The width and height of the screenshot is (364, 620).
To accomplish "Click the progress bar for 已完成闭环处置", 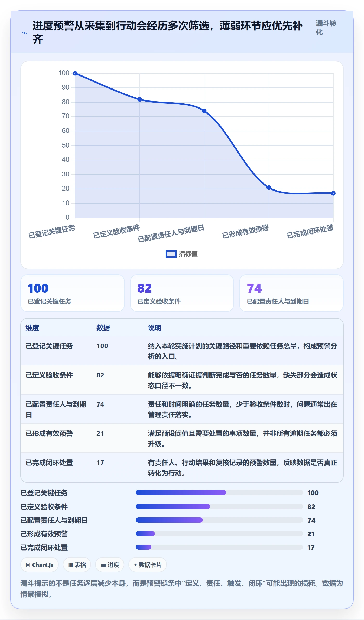I will pyautogui.click(x=219, y=547).
